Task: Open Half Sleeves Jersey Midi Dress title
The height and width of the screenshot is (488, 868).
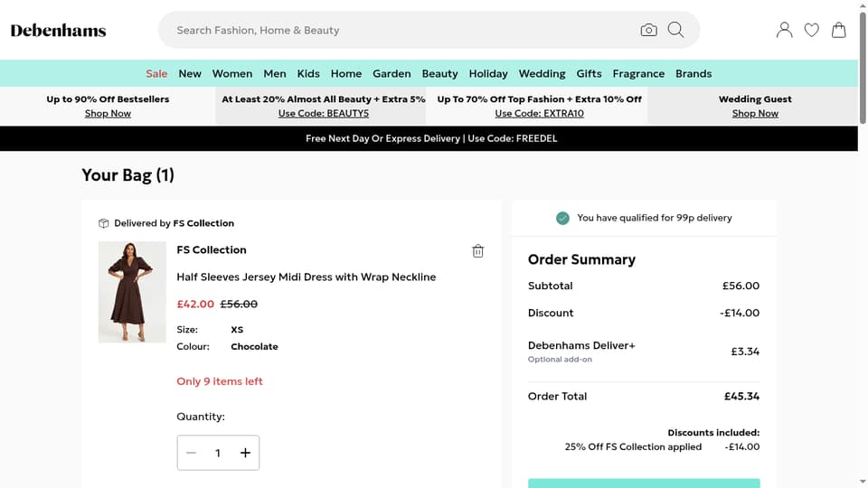Action: click(307, 277)
